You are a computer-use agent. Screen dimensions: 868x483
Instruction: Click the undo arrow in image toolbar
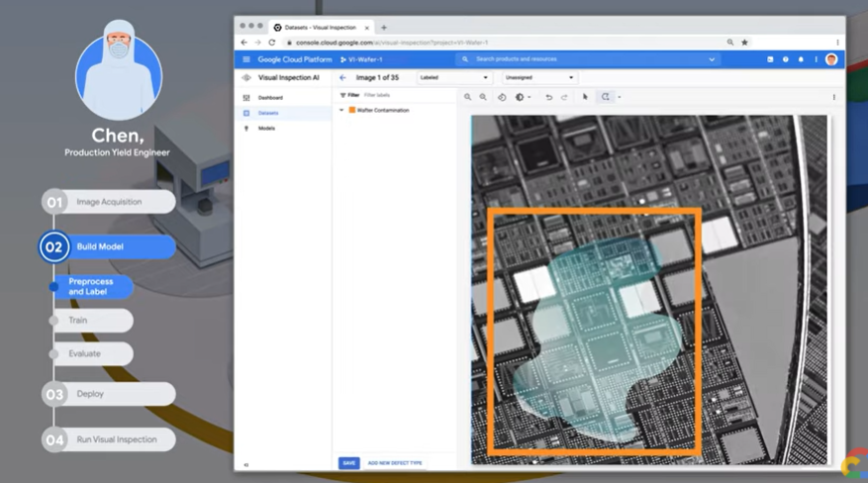pos(549,97)
